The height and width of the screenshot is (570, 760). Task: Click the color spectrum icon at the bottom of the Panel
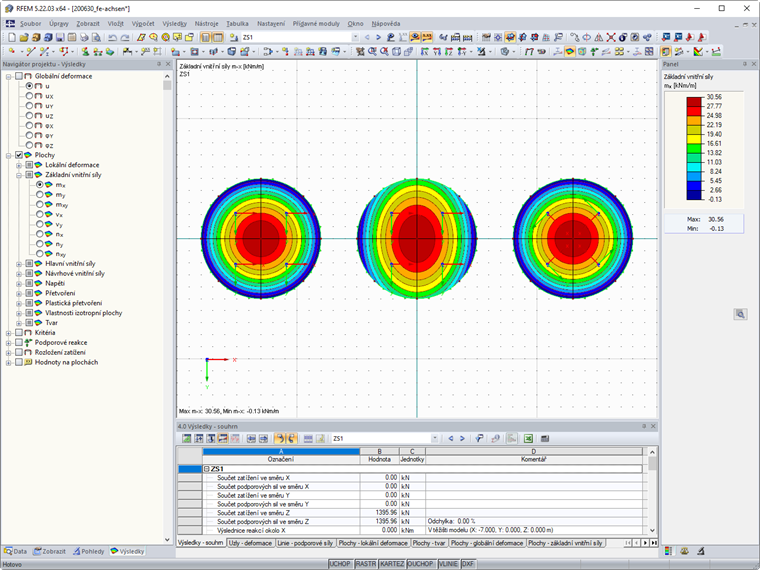pos(669,551)
